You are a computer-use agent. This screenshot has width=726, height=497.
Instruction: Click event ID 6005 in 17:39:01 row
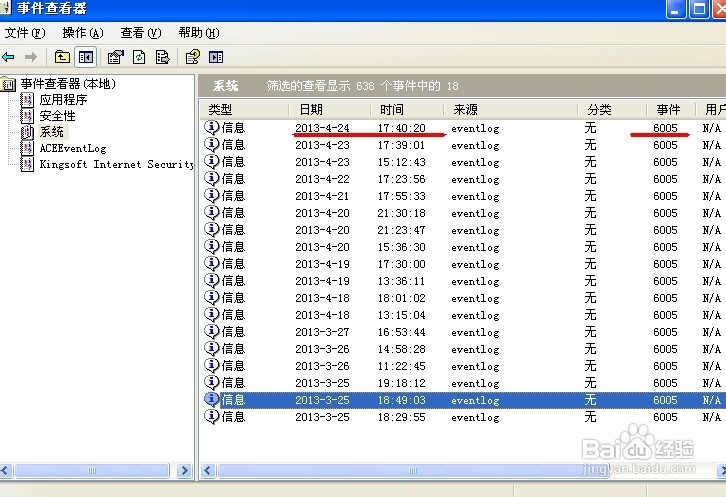[x=665, y=145]
